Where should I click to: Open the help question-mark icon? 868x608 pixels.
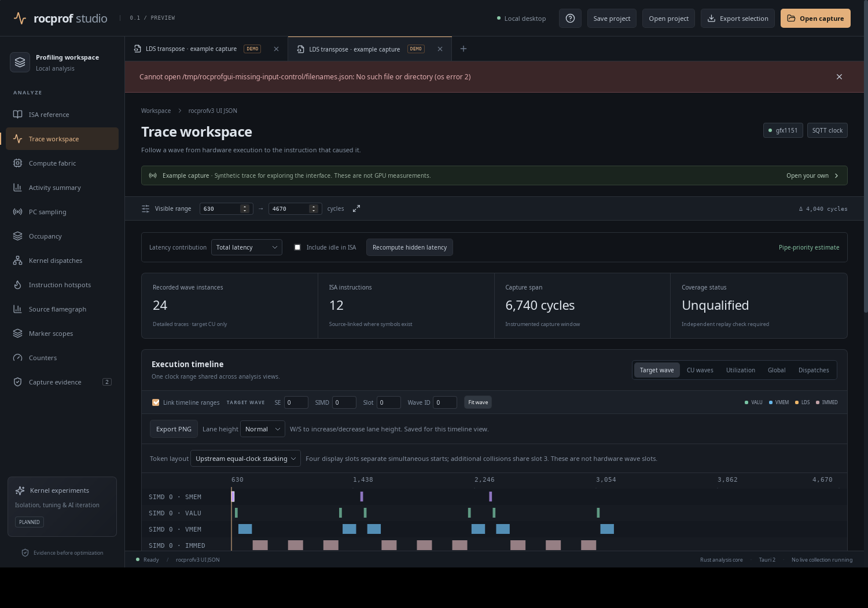pyautogui.click(x=570, y=19)
